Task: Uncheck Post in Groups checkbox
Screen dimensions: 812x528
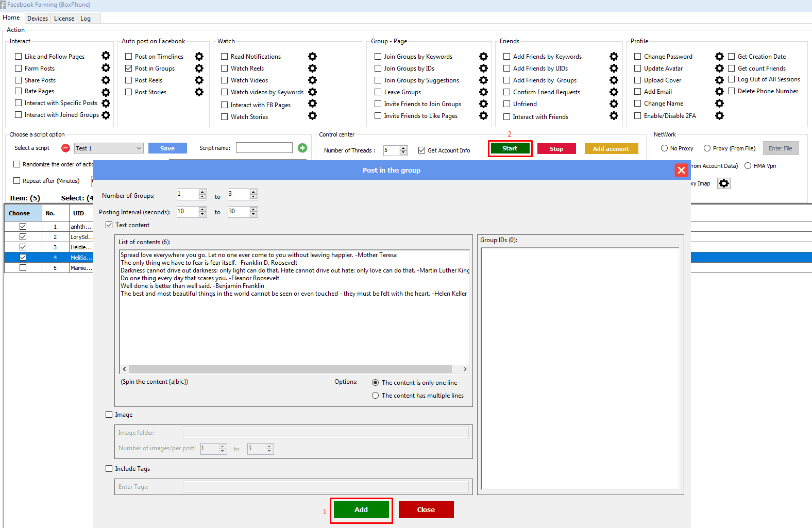Action: click(x=129, y=68)
